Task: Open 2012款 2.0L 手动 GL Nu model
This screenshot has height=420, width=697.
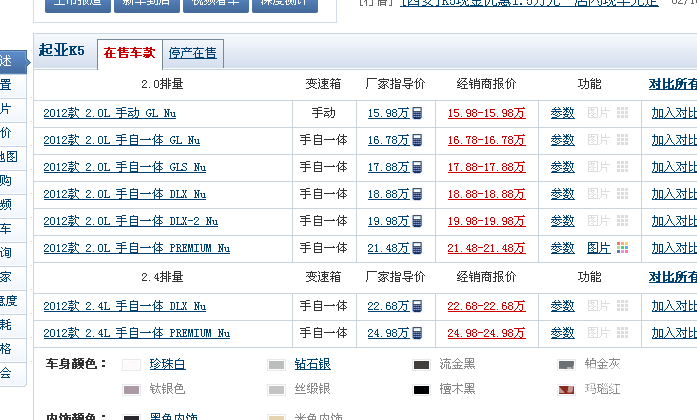Action: [x=110, y=113]
